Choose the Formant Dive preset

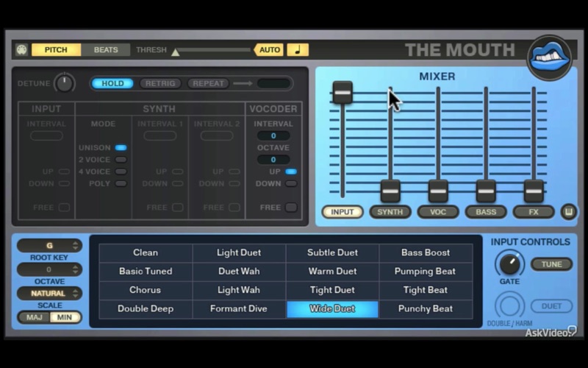[239, 308]
